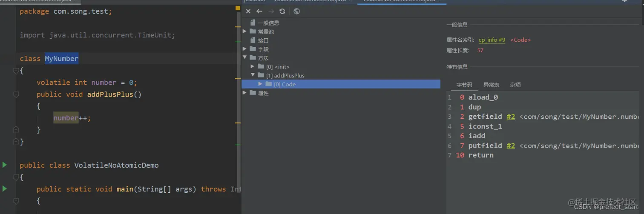Screen dimensions: 644x214
Task: Follow the #2 link on the putfield line
Action: point(511,146)
